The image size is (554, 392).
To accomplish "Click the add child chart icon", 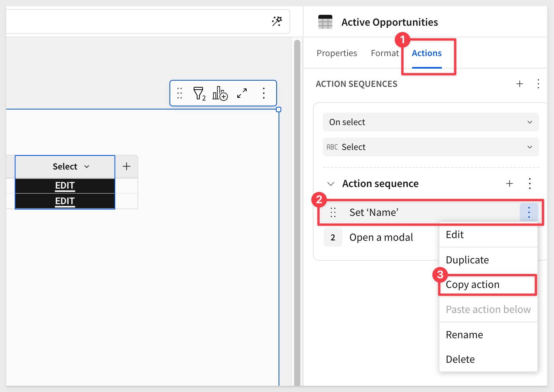I will (x=220, y=94).
